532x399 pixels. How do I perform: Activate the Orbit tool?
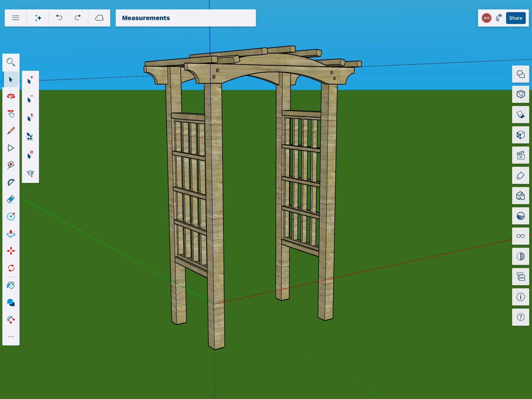[x=11, y=96]
